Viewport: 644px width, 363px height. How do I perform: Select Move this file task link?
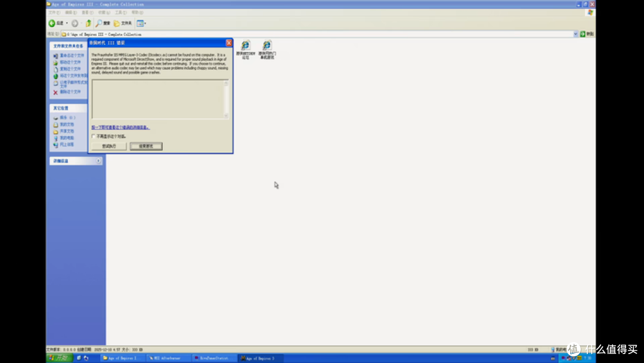point(70,63)
